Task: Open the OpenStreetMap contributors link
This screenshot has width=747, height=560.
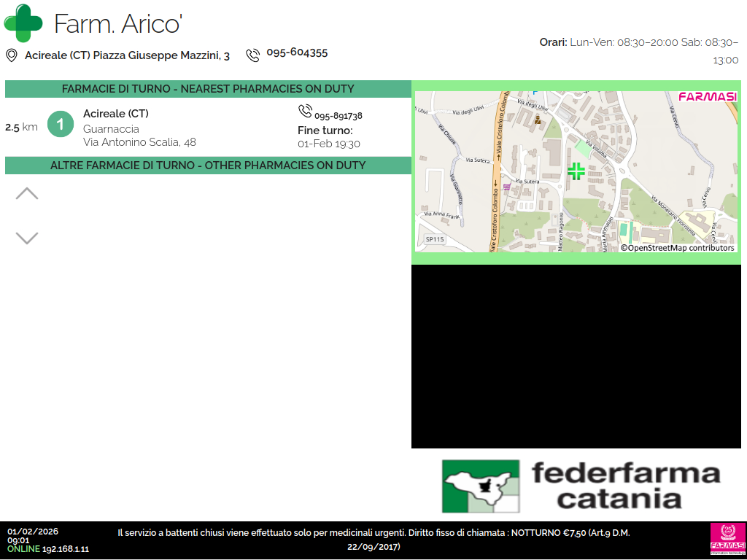Action: point(677,248)
